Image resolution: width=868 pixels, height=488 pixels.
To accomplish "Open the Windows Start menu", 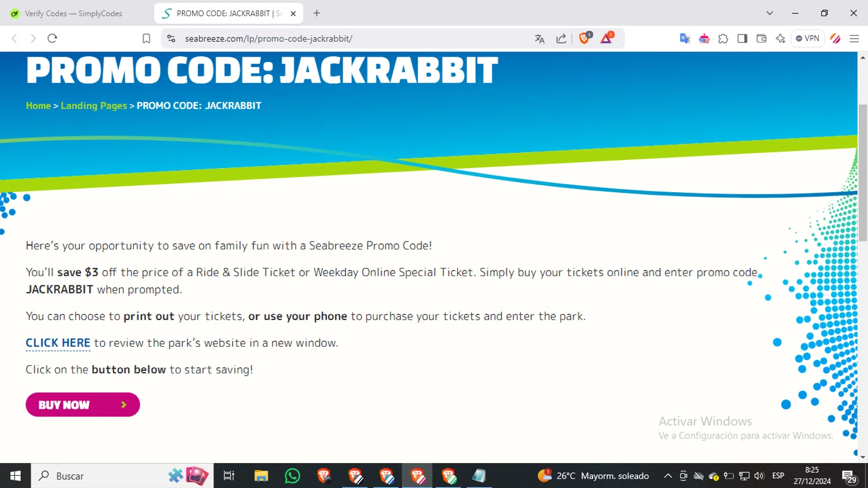I will (15, 476).
